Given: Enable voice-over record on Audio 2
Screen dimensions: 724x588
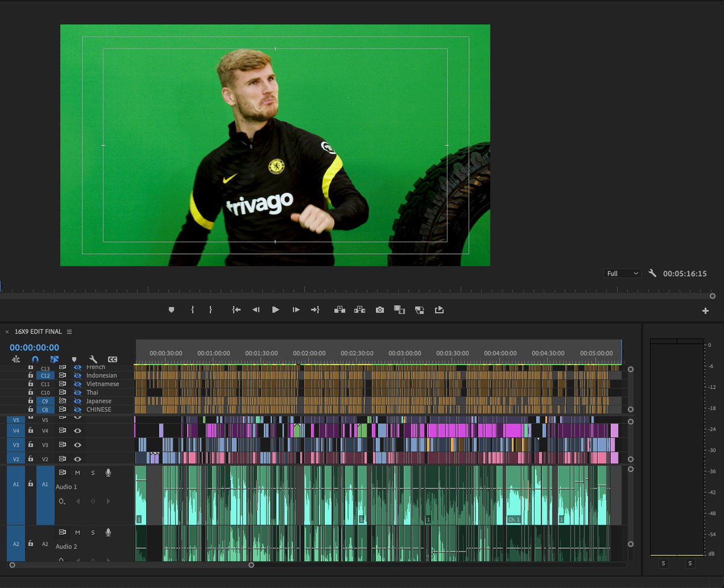Looking at the screenshot, I should pos(109,532).
